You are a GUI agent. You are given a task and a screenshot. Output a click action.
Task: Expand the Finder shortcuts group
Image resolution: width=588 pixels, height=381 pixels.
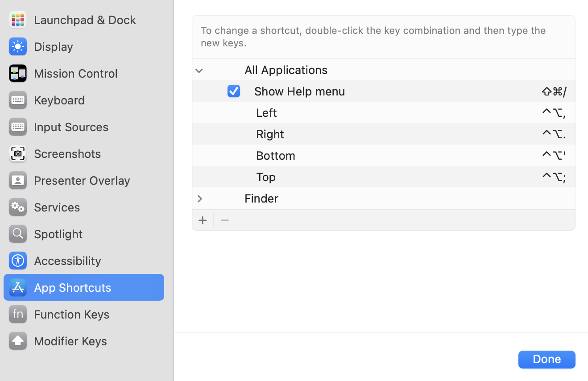point(199,199)
